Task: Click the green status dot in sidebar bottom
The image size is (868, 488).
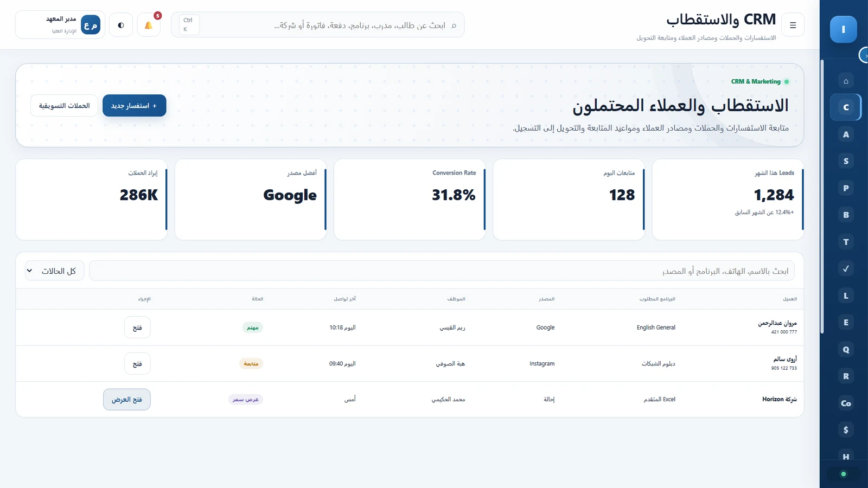Action: (843, 474)
